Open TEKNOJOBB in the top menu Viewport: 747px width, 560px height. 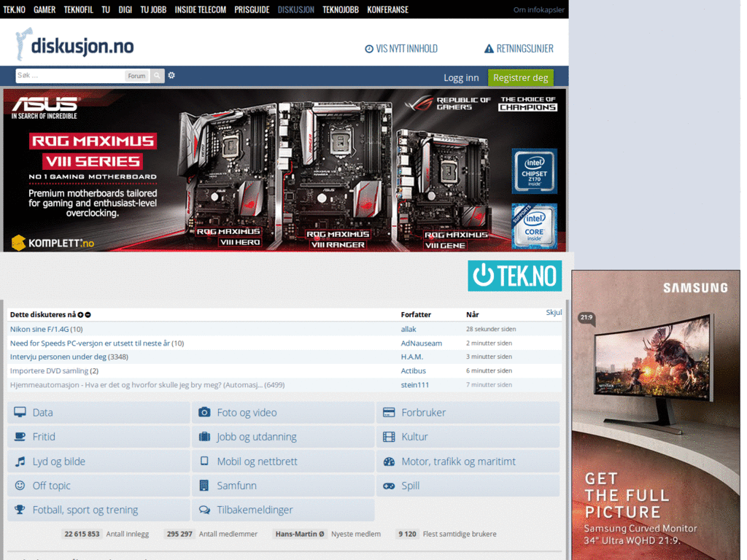click(341, 9)
